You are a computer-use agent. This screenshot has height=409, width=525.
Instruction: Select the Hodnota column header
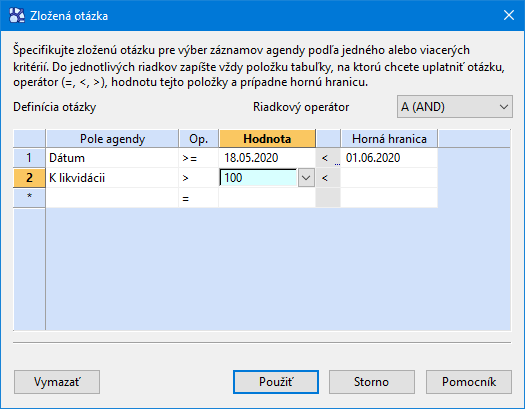267,139
